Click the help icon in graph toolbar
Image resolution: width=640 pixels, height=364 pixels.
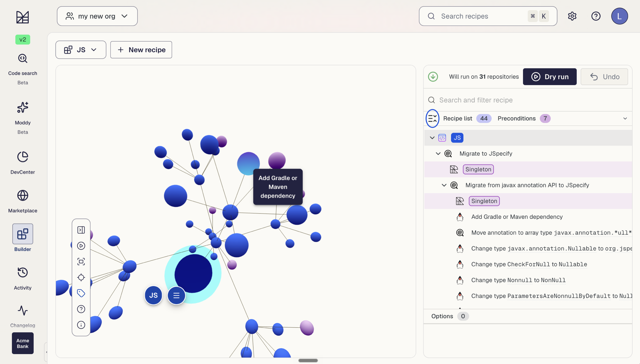[81, 309]
